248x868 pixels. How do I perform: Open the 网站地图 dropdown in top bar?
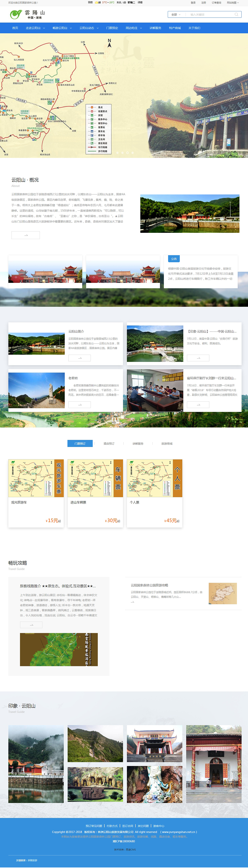pos(233,3)
